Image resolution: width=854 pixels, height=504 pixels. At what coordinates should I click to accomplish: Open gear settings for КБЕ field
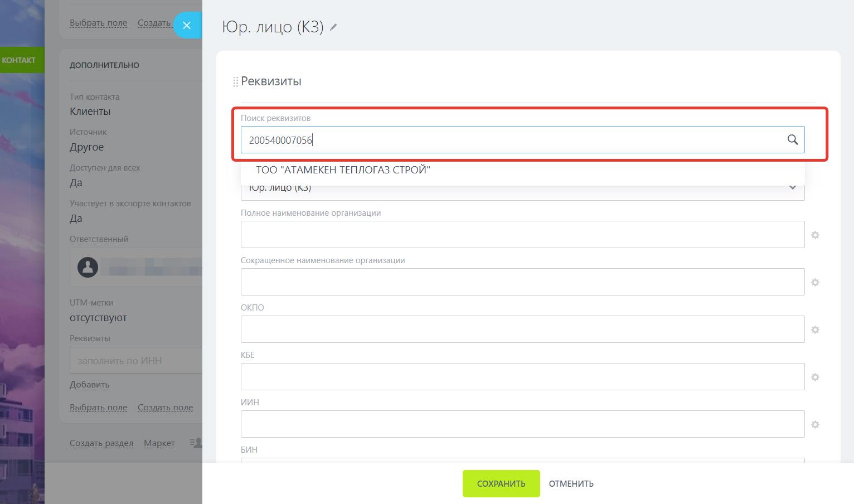pos(815,377)
